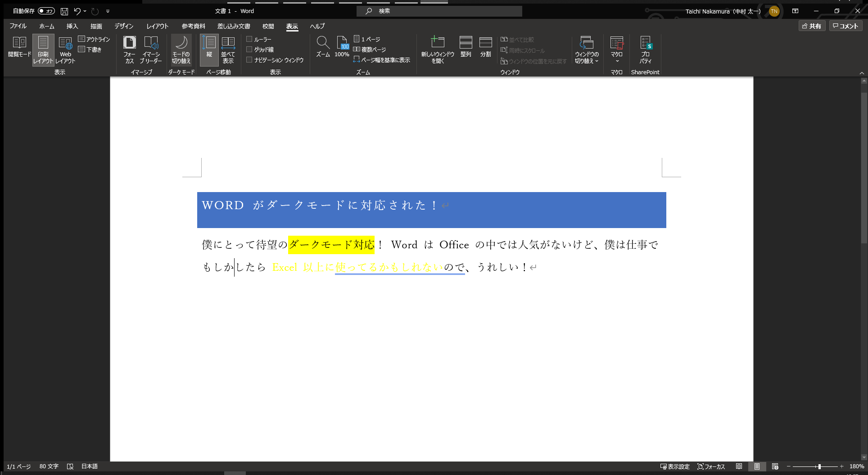
Task: Switch to the Insert (挿入) tab
Action: coord(72,26)
